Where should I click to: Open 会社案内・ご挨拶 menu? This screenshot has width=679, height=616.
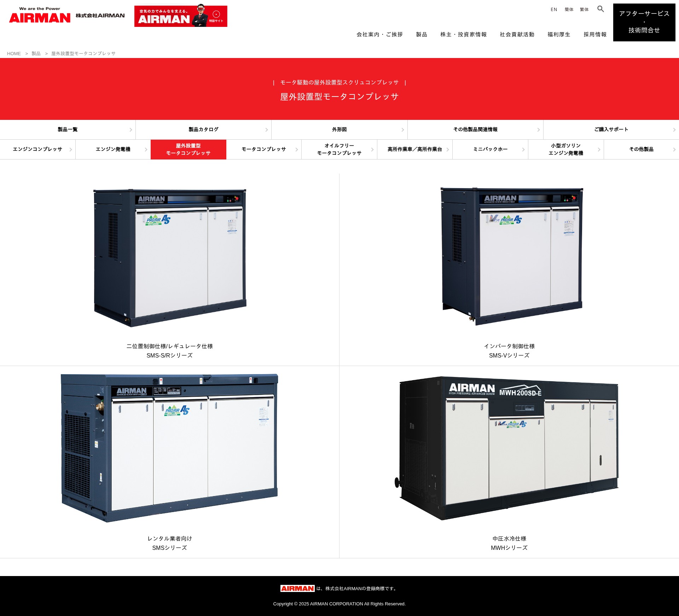[x=379, y=34]
